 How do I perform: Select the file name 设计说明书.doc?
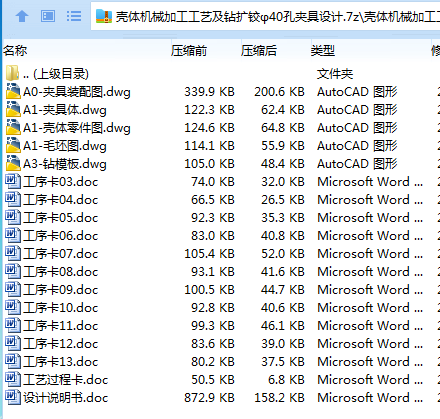pyautogui.click(x=66, y=398)
